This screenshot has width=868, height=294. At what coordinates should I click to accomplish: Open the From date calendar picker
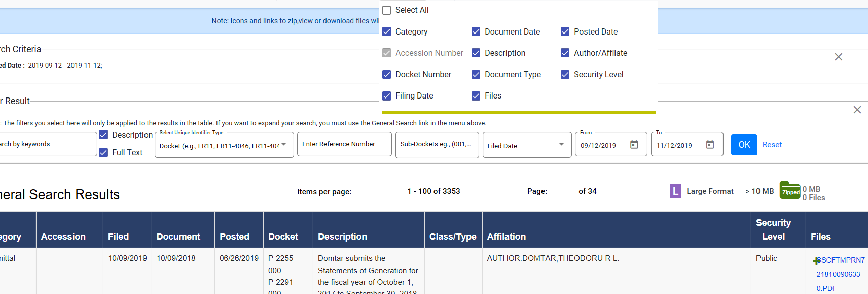[x=634, y=145]
